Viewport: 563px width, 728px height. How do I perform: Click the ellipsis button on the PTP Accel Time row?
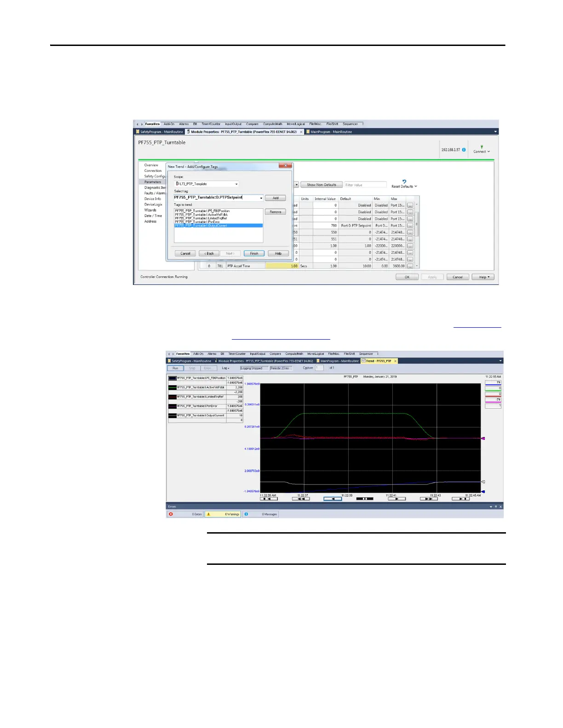point(410,266)
